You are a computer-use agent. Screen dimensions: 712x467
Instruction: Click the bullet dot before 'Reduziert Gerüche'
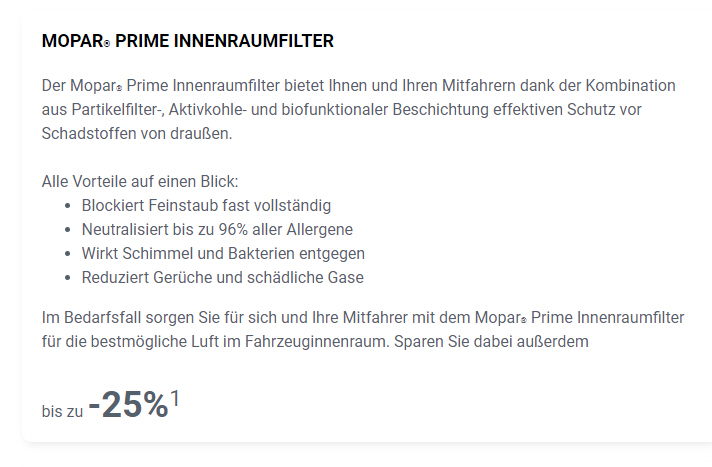click(x=68, y=278)
